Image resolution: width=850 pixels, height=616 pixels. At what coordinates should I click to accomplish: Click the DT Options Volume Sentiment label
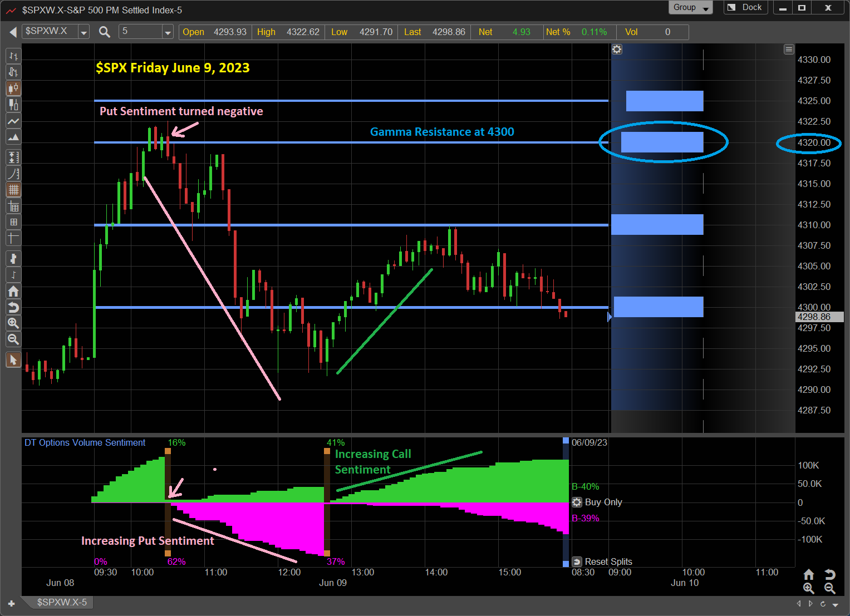click(85, 442)
